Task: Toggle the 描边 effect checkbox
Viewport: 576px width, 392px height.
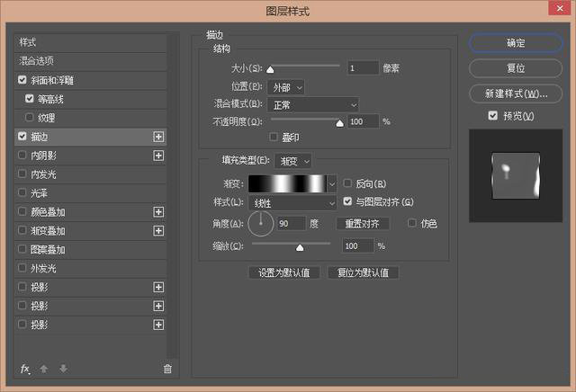Action: point(22,136)
